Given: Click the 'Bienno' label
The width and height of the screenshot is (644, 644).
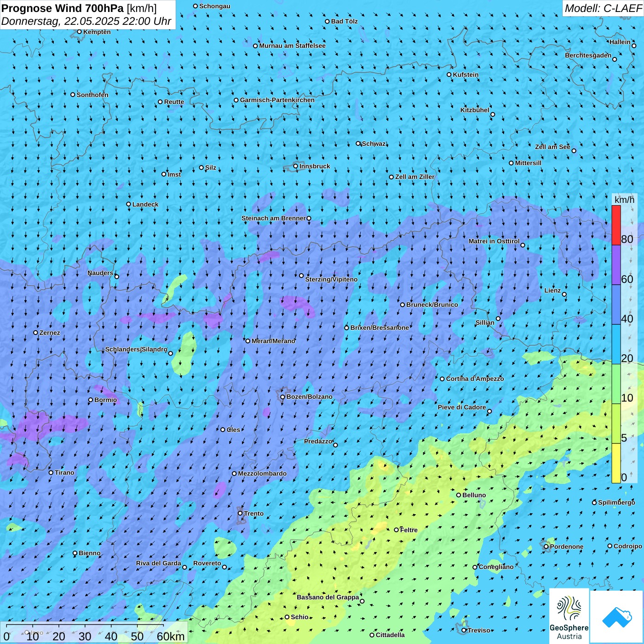Looking at the screenshot, I should 90,553.
